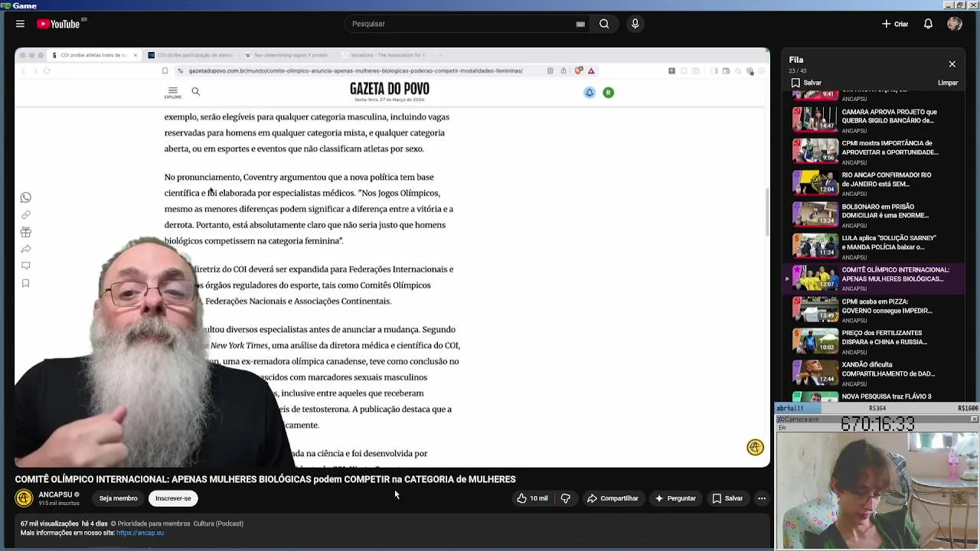Select the 'COI proíbe participação' browser tab
The height and width of the screenshot is (551, 980).
click(191, 55)
